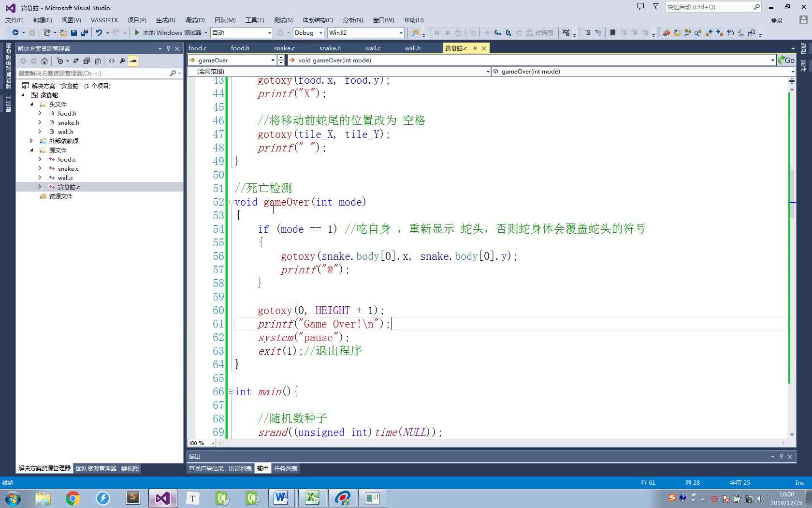Open Properties wrench icon in Solution Explorer
This screenshot has height=508, width=812.
pos(122,61)
